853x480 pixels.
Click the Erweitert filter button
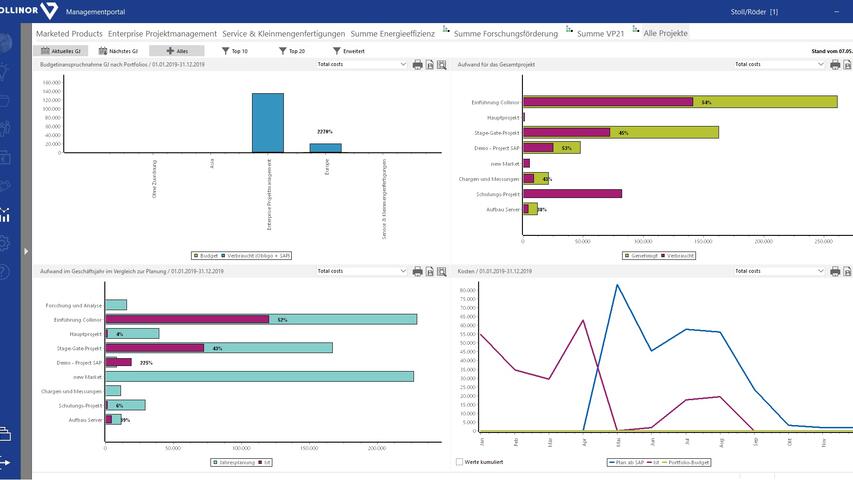pyautogui.click(x=348, y=50)
